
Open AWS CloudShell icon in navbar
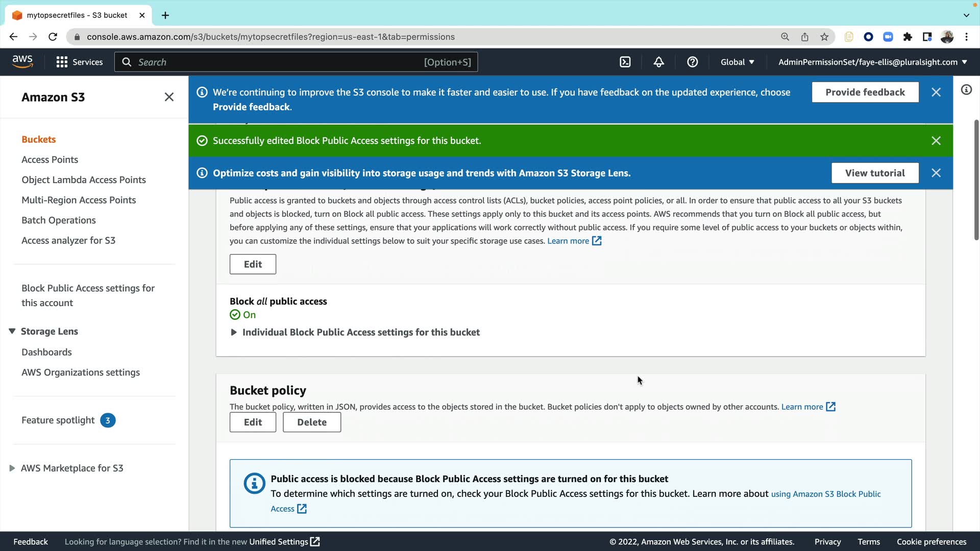(x=625, y=62)
